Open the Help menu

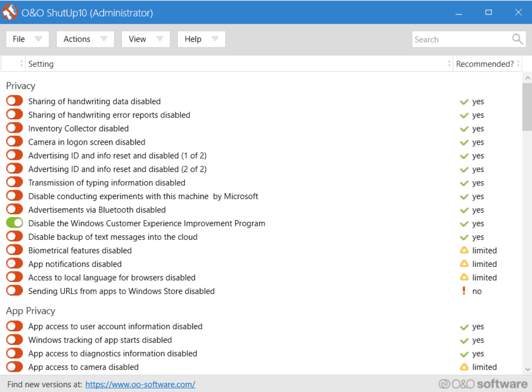click(x=201, y=39)
